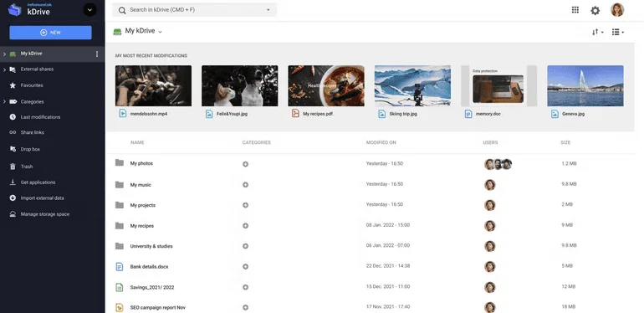This screenshot has width=644, height=313.
Task: Open External shares in sidebar
Action: click(x=37, y=69)
